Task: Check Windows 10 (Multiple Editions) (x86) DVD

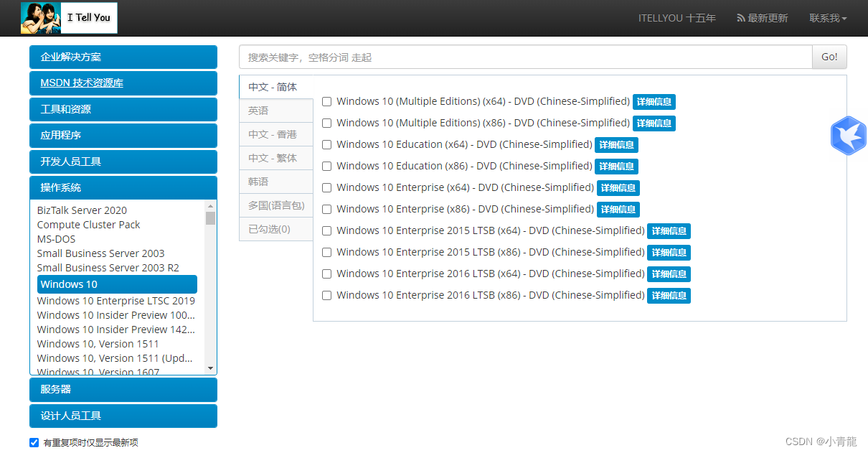Action: [x=327, y=123]
